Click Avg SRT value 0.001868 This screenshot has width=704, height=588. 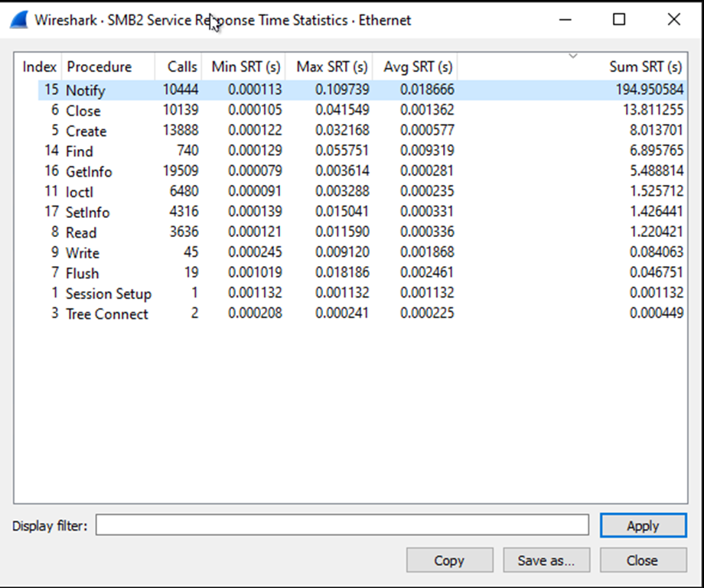427,252
